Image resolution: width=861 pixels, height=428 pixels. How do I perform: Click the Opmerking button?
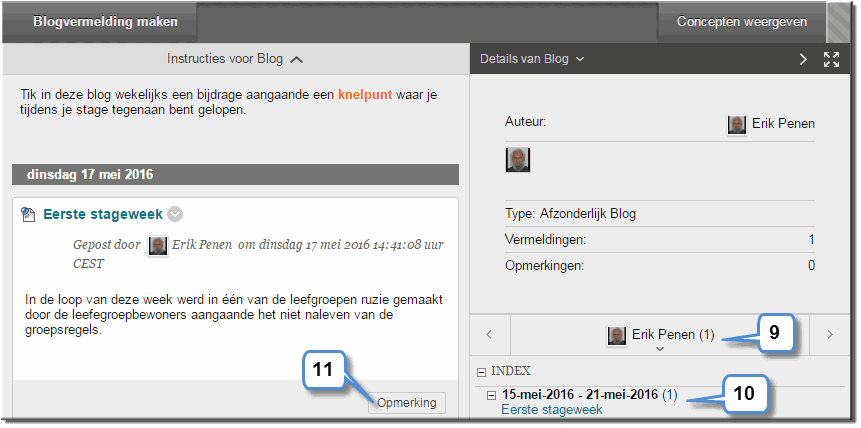tap(407, 403)
